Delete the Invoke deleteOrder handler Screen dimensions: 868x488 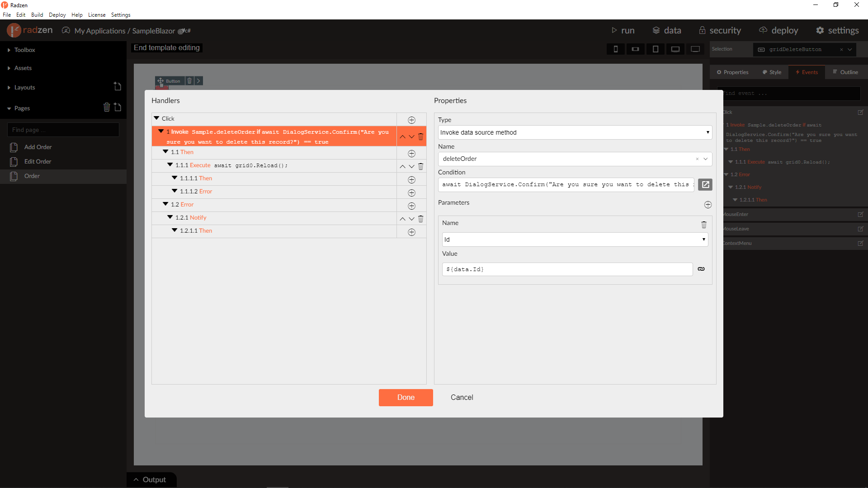coord(420,136)
